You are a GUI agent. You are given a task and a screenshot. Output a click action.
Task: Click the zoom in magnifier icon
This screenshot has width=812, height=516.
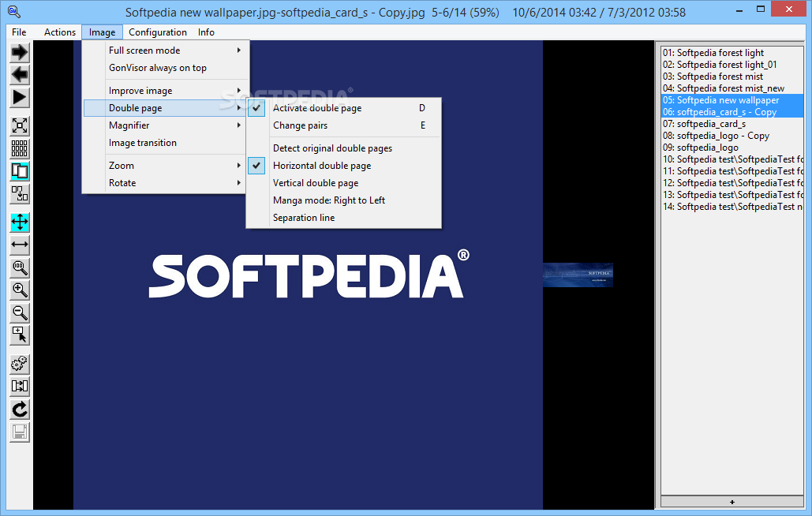point(20,290)
